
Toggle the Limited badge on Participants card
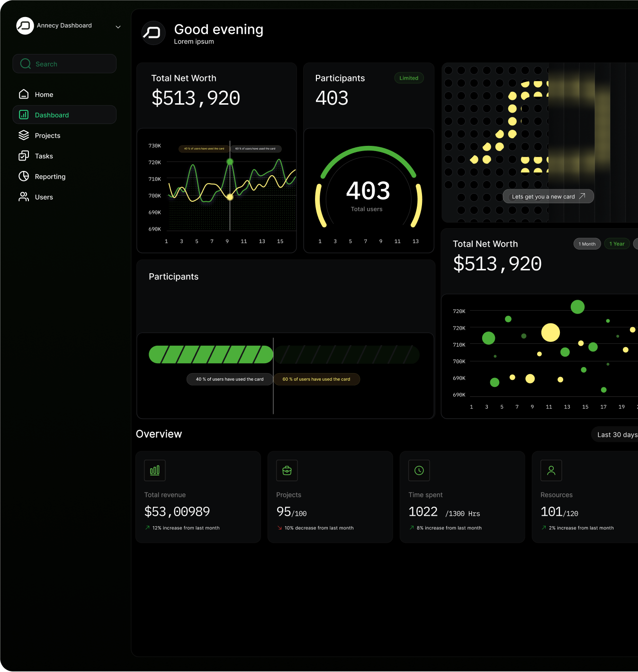click(409, 78)
